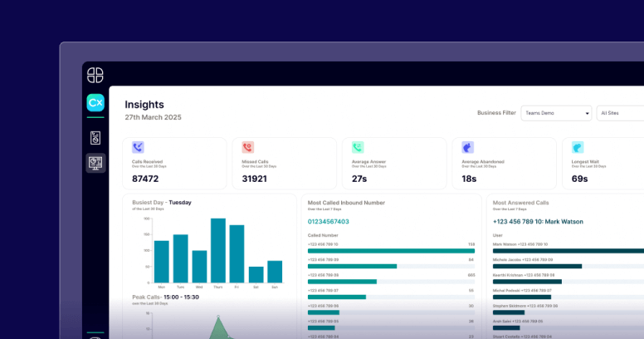
Task: Click the Missed Calls 31921 card
Action: [x=284, y=164]
